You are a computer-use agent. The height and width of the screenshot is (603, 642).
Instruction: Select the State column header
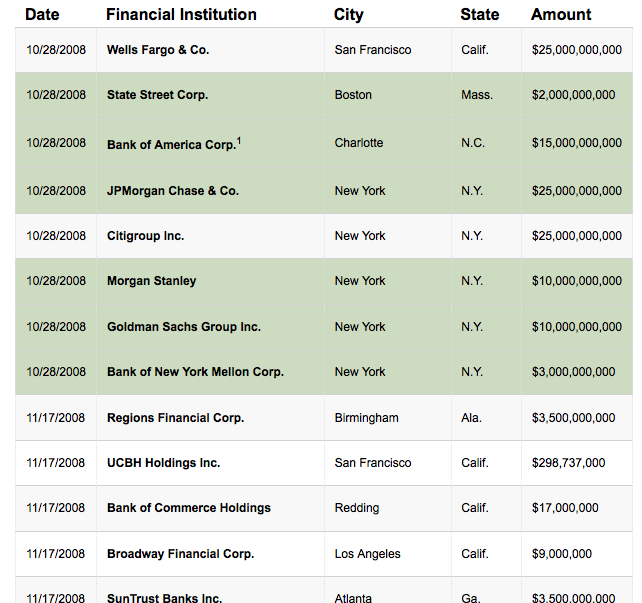tap(480, 15)
